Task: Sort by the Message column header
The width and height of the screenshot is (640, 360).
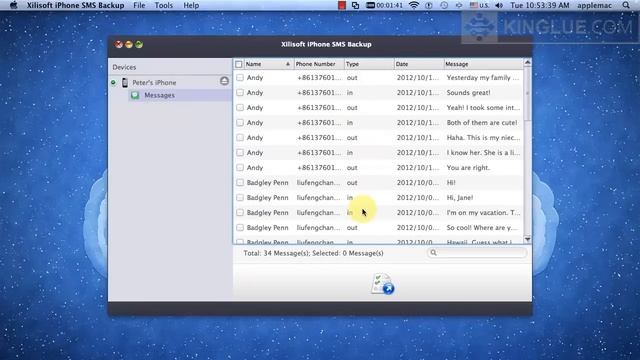Action: [x=483, y=64]
